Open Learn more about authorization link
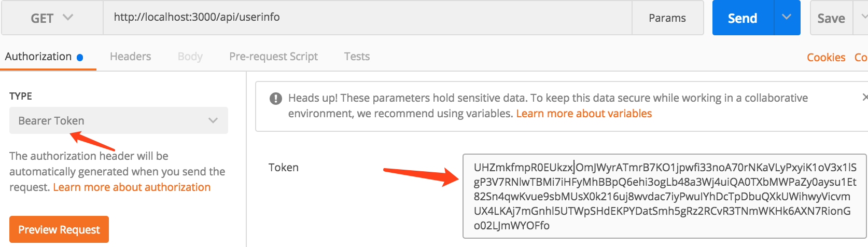 [132, 187]
